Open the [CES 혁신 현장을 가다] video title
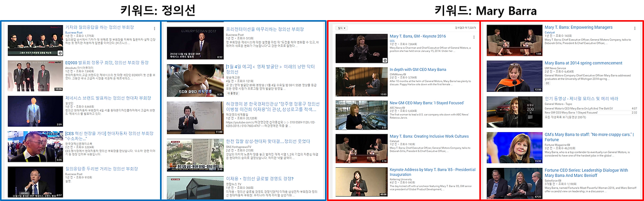The width and height of the screenshot is (644, 201). click(109, 136)
